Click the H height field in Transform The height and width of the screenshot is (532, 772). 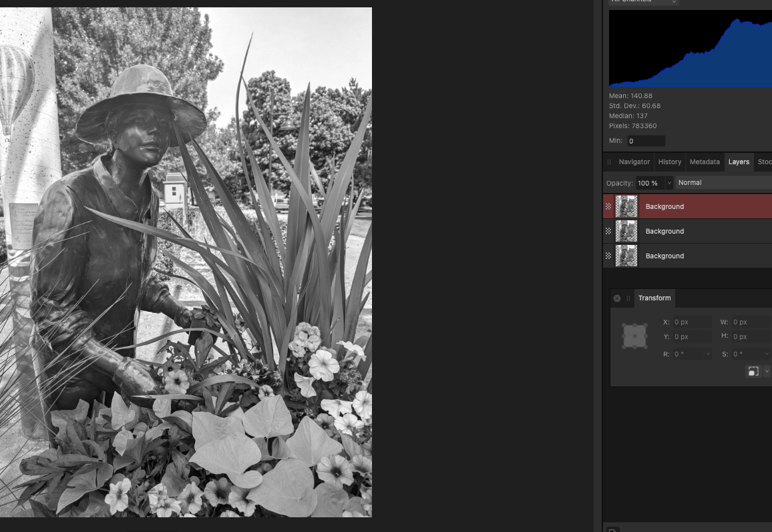point(751,337)
